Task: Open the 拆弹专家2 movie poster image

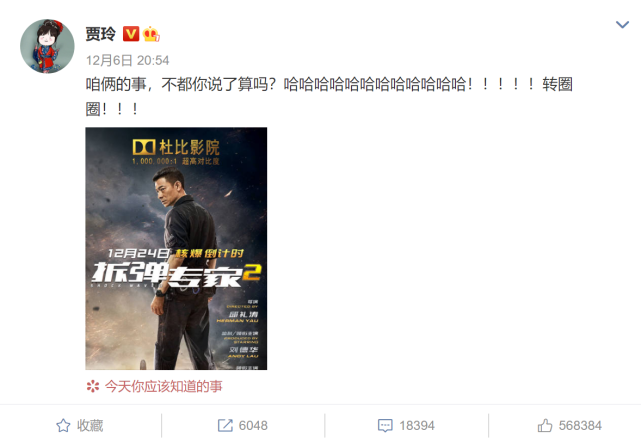Action: pyautogui.click(x=176, y=248)
